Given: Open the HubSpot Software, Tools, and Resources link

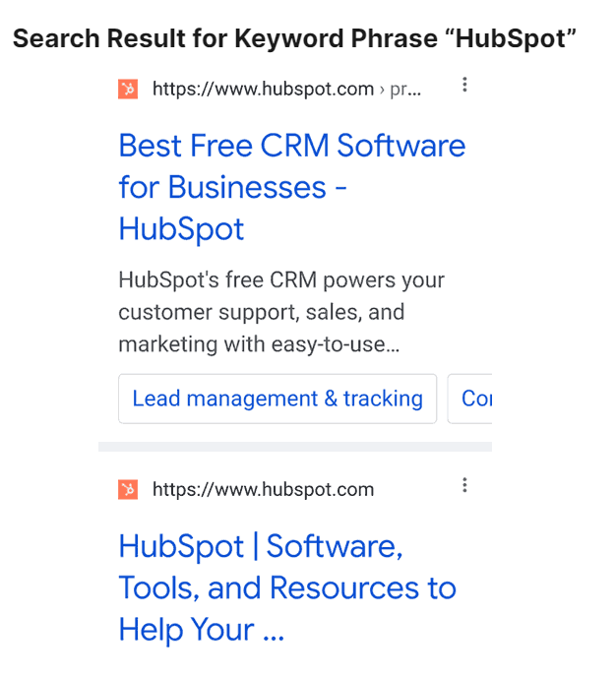Looking at the screenshot, I should 260,545.
